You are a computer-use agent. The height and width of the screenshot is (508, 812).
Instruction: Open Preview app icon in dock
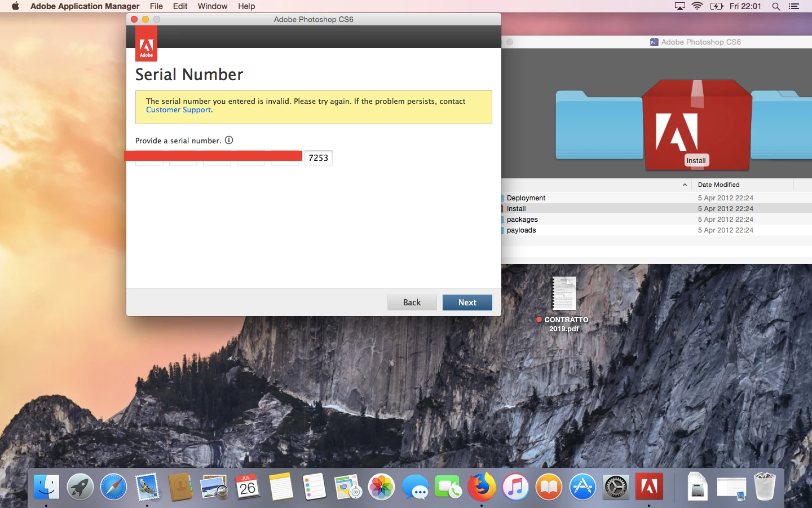[x=214, y=487]
